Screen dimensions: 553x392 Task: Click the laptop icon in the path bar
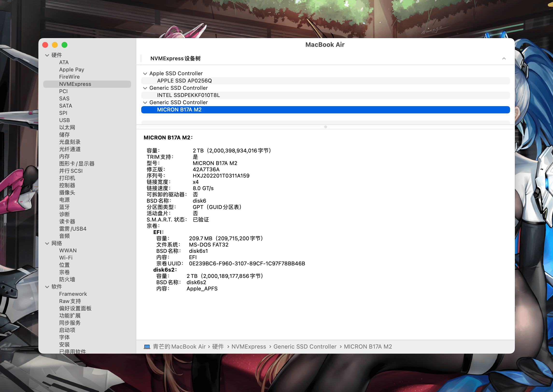click(147, 347)
